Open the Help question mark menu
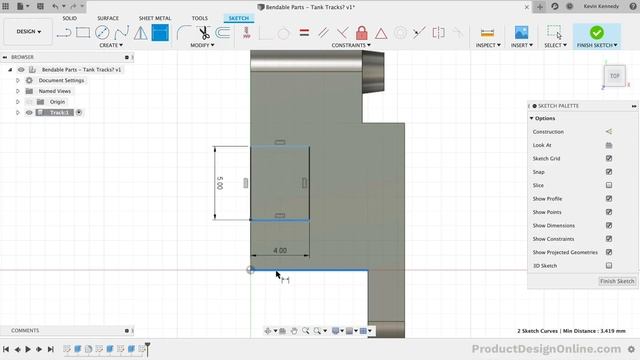640x360 pixels. click(x=633, y=7)
